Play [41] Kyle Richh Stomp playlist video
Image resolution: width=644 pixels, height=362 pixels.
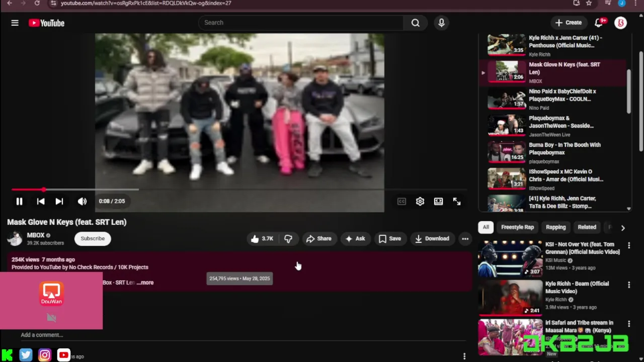click(552, 203)
